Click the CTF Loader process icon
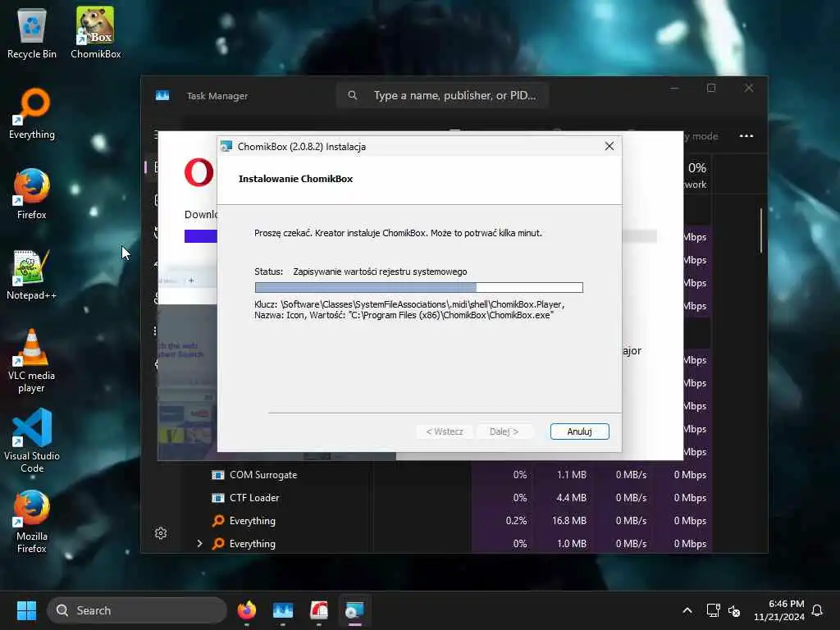 click(218, 498)
